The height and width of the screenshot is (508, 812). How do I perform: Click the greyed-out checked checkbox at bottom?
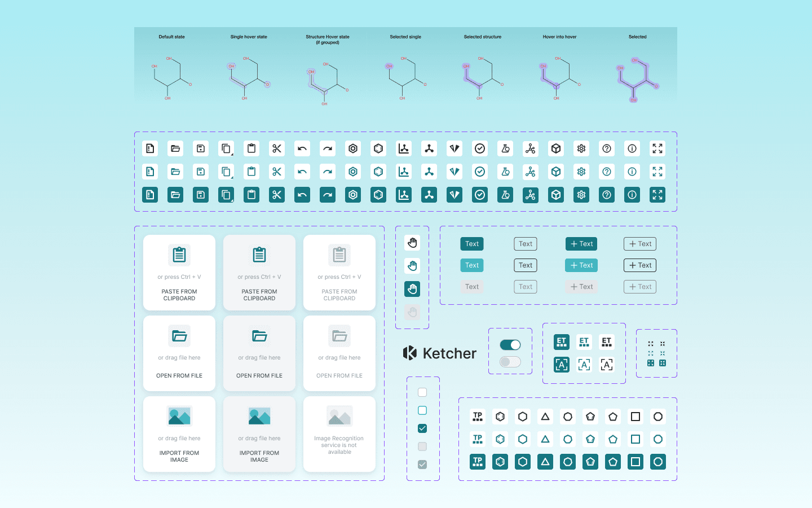click(422, 465)
